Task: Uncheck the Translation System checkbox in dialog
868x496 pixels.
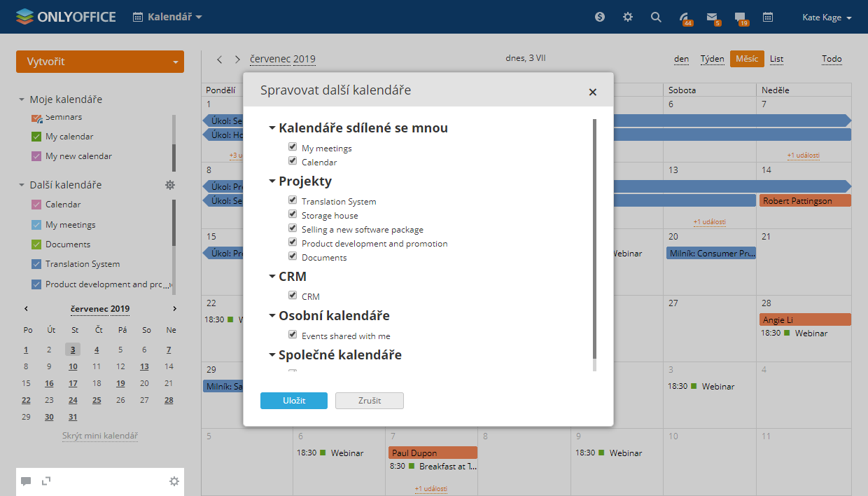Action: coord(293,200)
